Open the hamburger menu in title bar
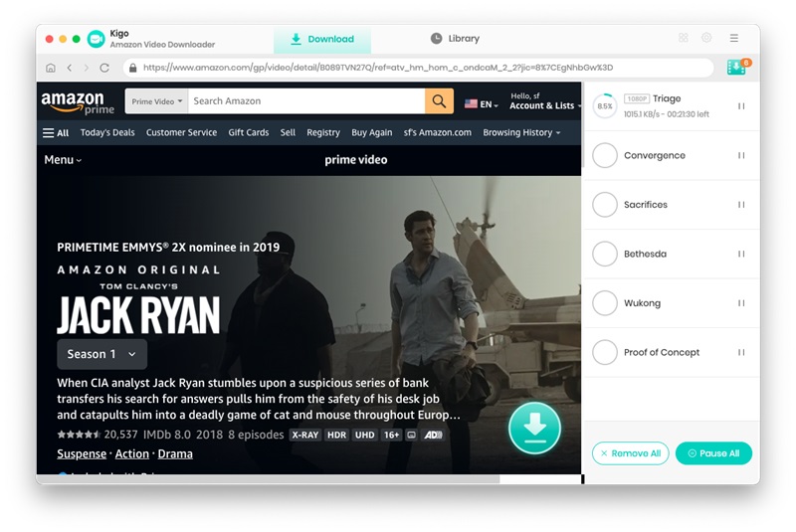The height and width of the screenshot is (532, 796). [x=734, y=38]
